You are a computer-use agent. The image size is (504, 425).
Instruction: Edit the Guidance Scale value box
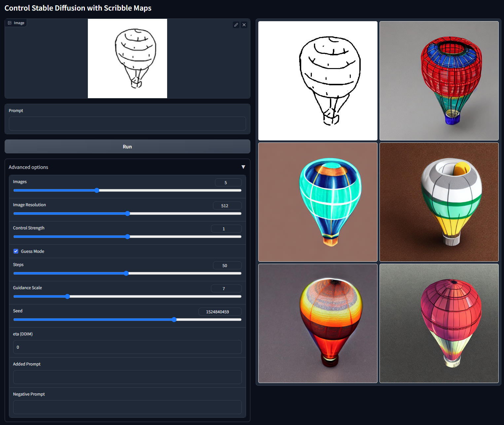(x=226, y=289)
